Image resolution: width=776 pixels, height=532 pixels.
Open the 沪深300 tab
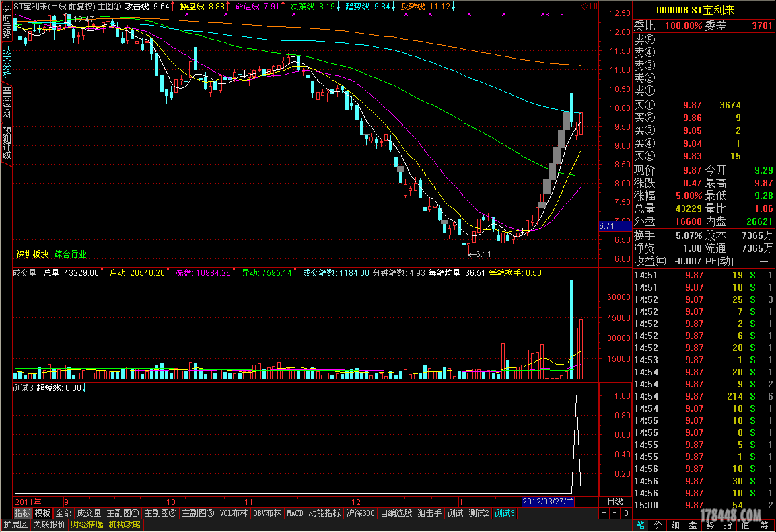(x=360, y=513)
